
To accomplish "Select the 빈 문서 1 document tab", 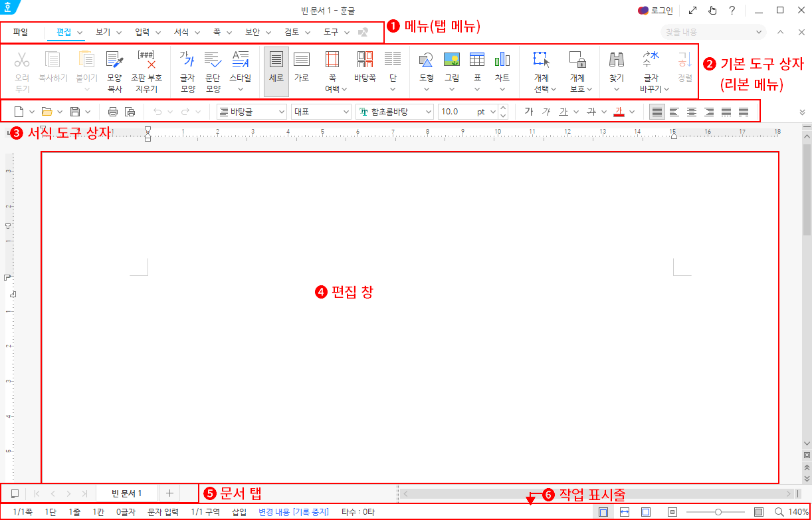I will [x=127, y=493].
